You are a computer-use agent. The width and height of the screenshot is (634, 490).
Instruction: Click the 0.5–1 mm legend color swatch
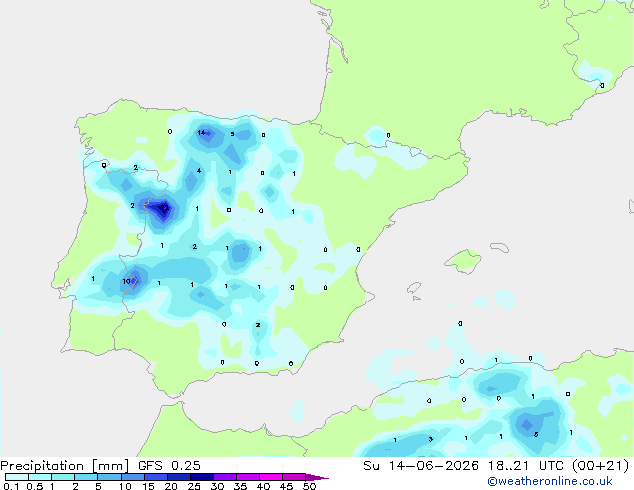coord(40,477)
